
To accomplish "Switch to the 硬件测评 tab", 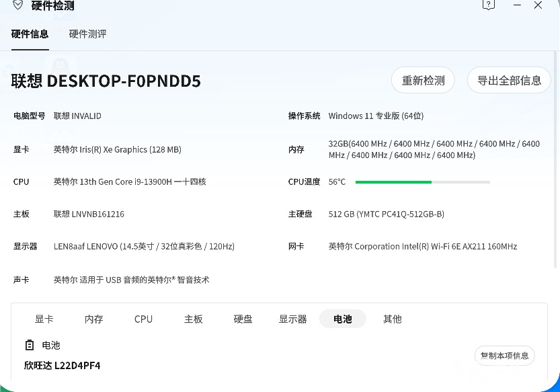I will (x=87, y=34).
